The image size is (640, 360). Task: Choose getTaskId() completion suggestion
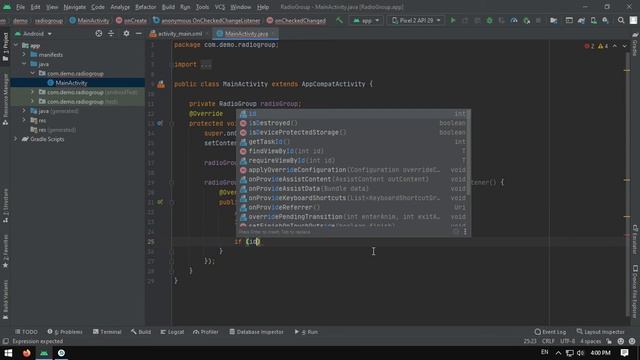pos(353,142)
